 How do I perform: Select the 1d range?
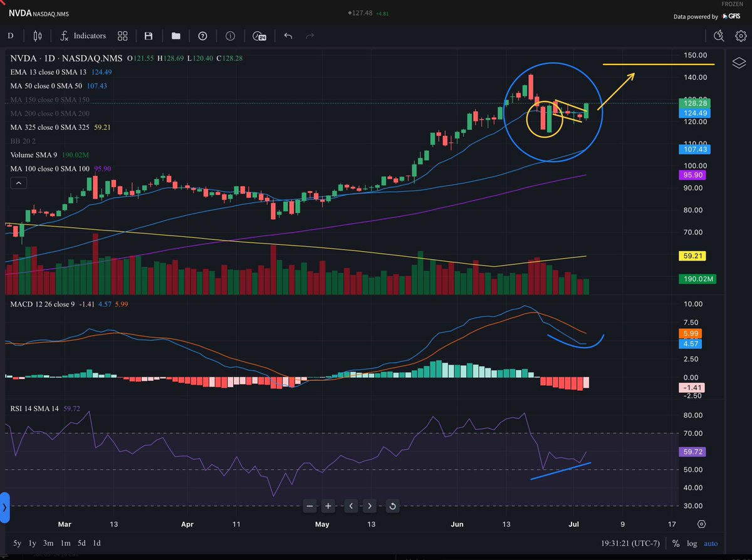tap(97, 543)
